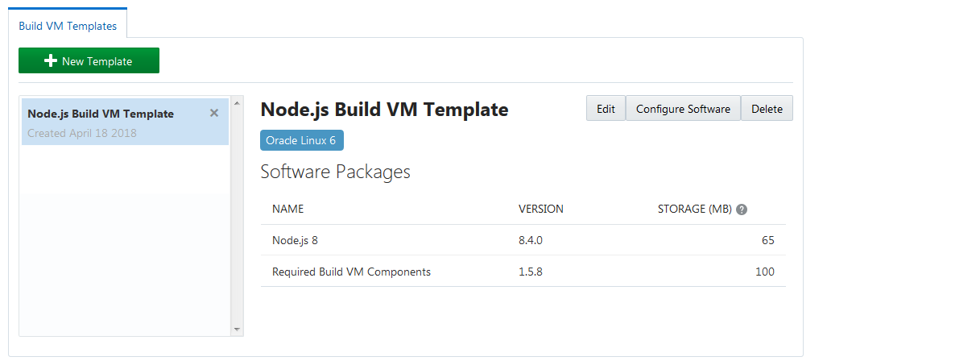The image size is (980, 361).
Task: Click the help icon beside STORAGE (MB)
Action: click(x=742, y=210)
